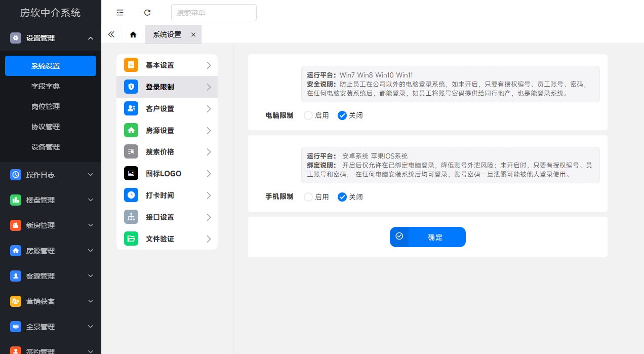Click the orange 基本设置 document icon
This screenshot has height=354, width=644.
pyautogui.click(x=131, y=65)
